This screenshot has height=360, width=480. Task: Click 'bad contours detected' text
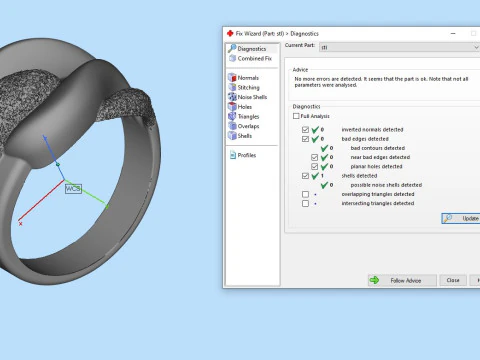pyautogui.click(x=378, y=148)
